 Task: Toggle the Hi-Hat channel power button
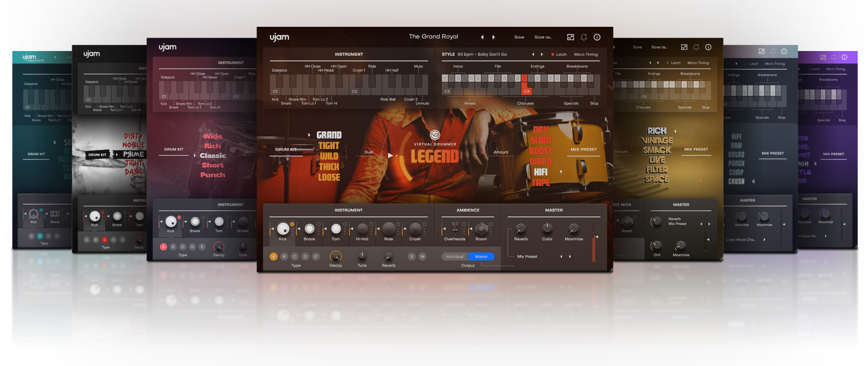(x=372, y=224)
